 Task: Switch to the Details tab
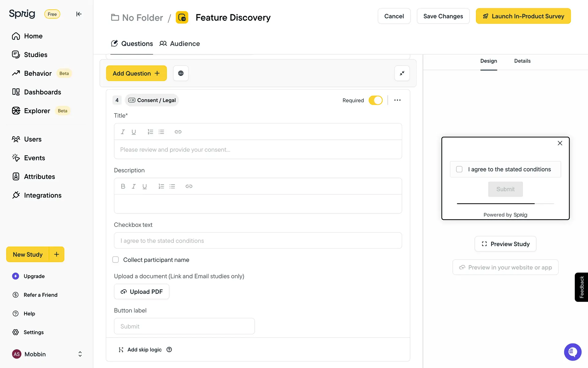point(522,61)
